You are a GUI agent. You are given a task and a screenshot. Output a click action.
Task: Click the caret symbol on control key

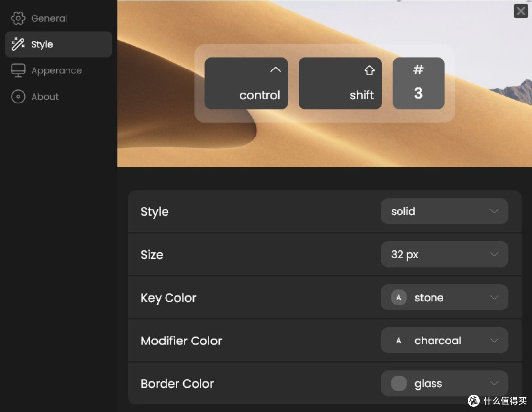click(x=275, y=70)
